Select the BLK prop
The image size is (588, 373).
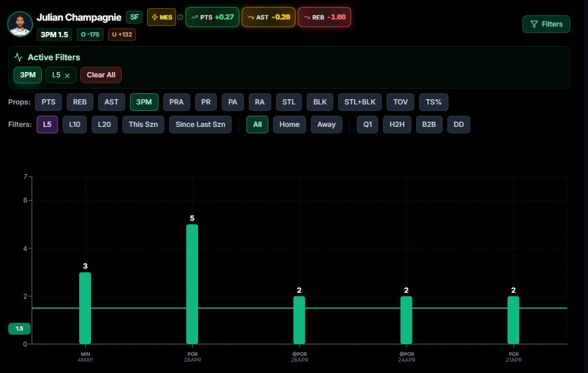[320, 102]
